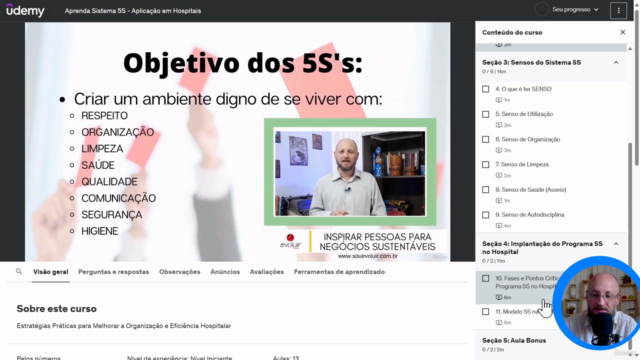Open the search icon beside Visão geral

(x=19, y=271)
